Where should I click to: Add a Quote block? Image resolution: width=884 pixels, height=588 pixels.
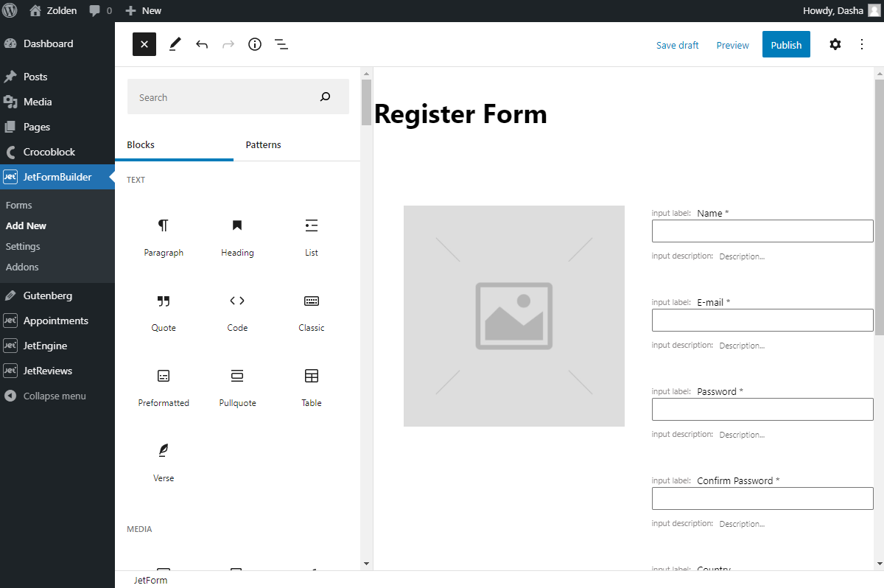(x=164, y=311)
